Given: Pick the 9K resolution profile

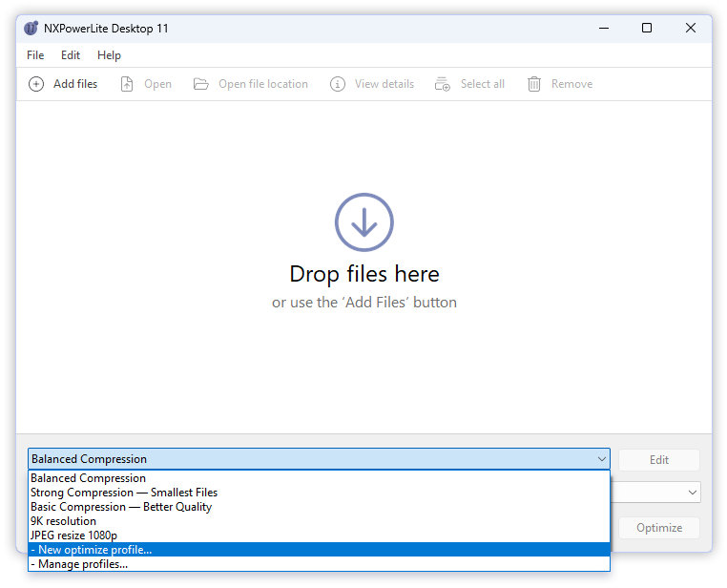Looking at the screenshot, I should pos(319,521).
